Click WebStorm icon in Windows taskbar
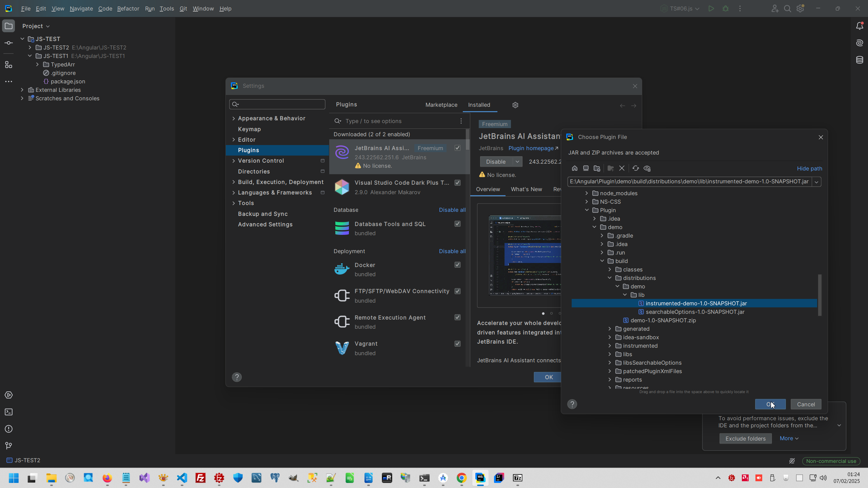Viewport: 868px width, 488px height. coord(480,478)
